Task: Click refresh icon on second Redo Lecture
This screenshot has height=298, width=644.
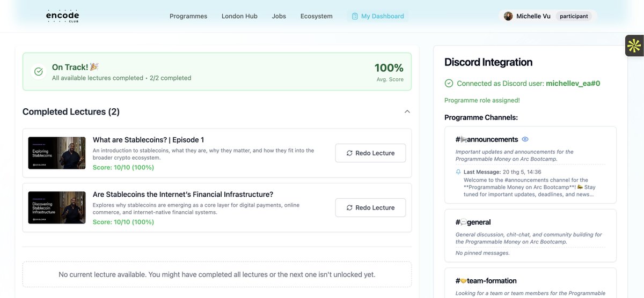Action: point(349,208)
